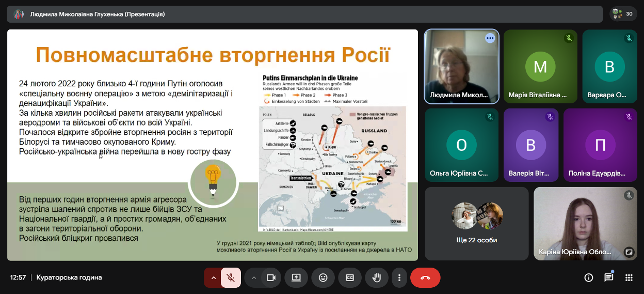This screenshot has width=644, height=294.
Task: Turn on closed captions
Action: [350, 277]
